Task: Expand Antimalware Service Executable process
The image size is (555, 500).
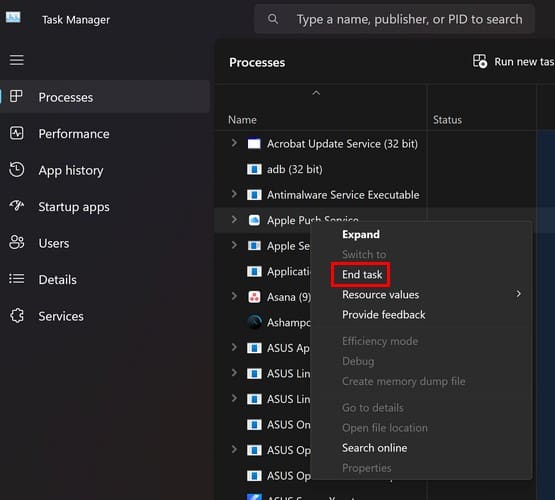Action: (x=234, y=194)
